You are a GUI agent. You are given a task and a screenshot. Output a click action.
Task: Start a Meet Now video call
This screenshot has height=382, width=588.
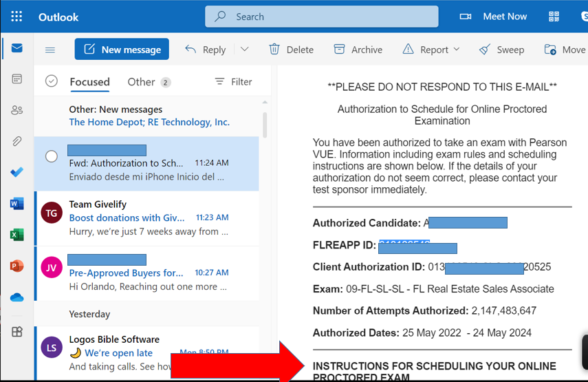point(493,17)
